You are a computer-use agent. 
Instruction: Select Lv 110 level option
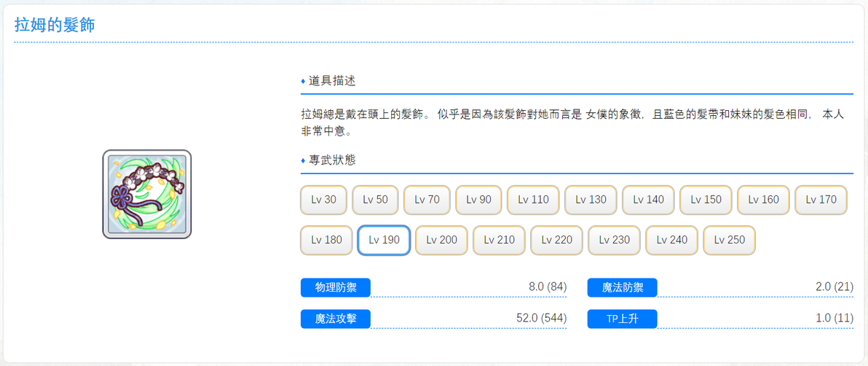click(534, 200)
